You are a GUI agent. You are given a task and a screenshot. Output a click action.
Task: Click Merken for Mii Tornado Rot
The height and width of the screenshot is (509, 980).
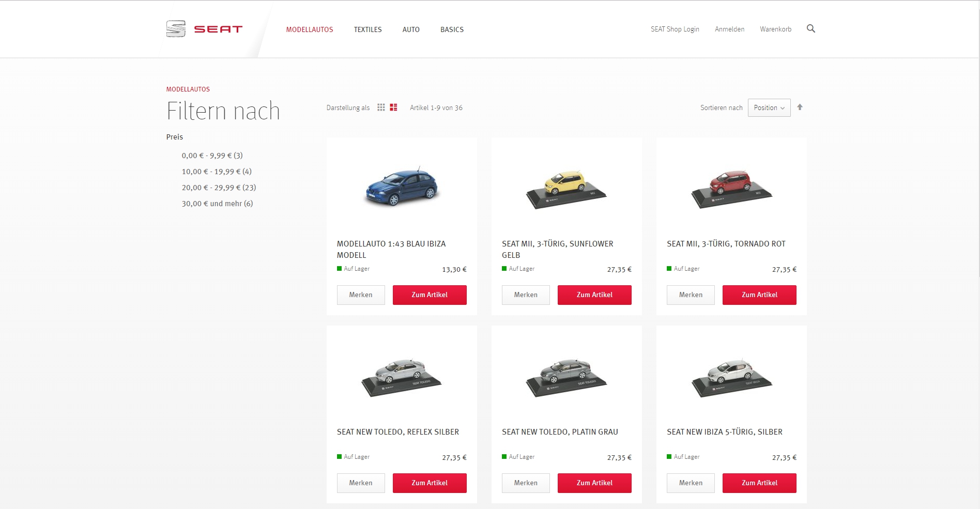click(691, 295)
